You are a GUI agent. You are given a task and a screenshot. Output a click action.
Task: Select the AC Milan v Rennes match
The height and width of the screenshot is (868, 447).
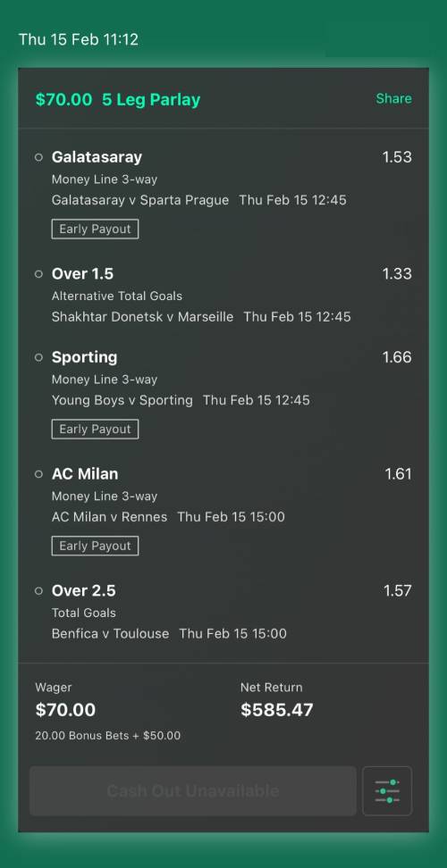click(109, 517)
